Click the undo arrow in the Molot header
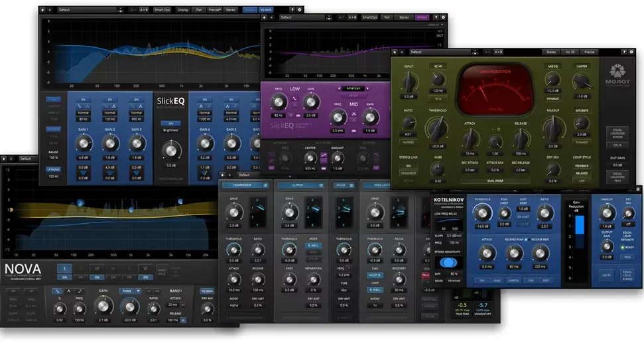This screenshot has height=342, width=644. [x=395, y=52]
